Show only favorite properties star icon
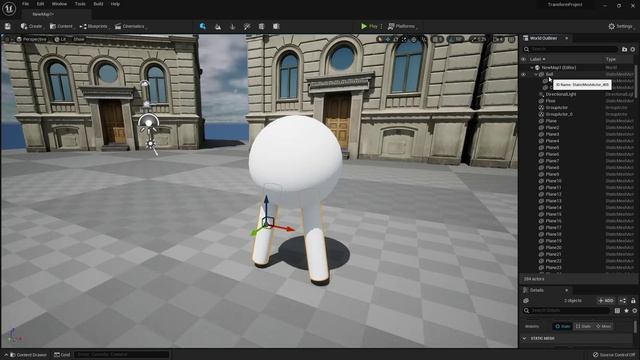 point(626,311)
